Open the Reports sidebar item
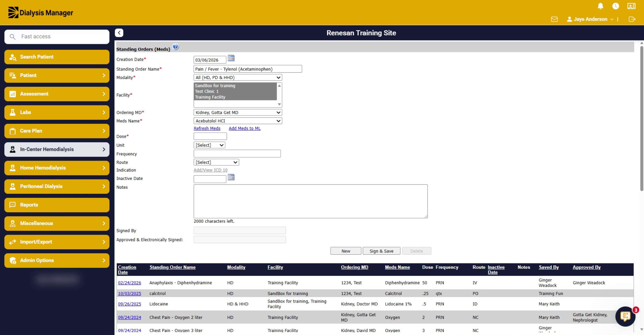The image size is (644, 335). coord(57,205)
